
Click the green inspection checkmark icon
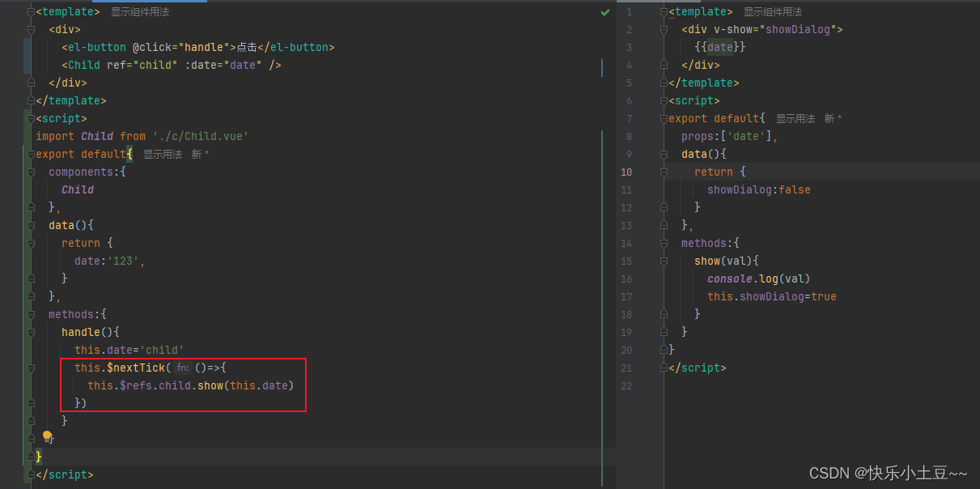(x=605, y=13)
